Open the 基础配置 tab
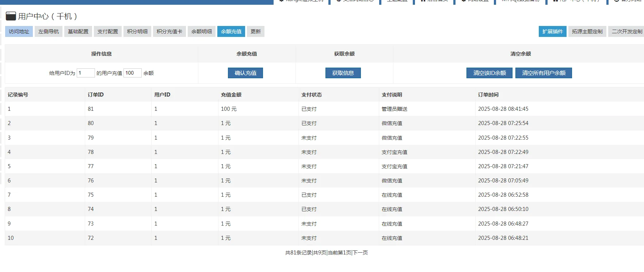The height and width of the screenshot is (272, 644). click(x=78, y=31)
